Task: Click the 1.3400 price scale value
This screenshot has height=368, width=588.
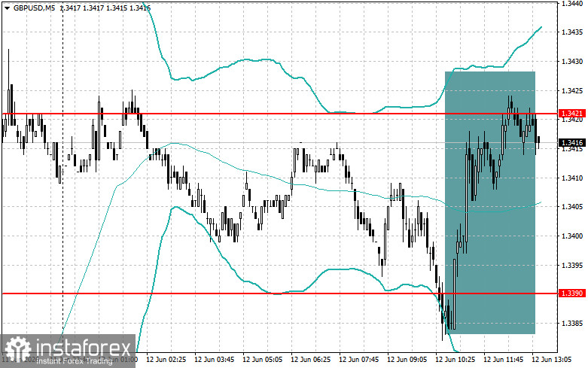Action: point(572,236)
